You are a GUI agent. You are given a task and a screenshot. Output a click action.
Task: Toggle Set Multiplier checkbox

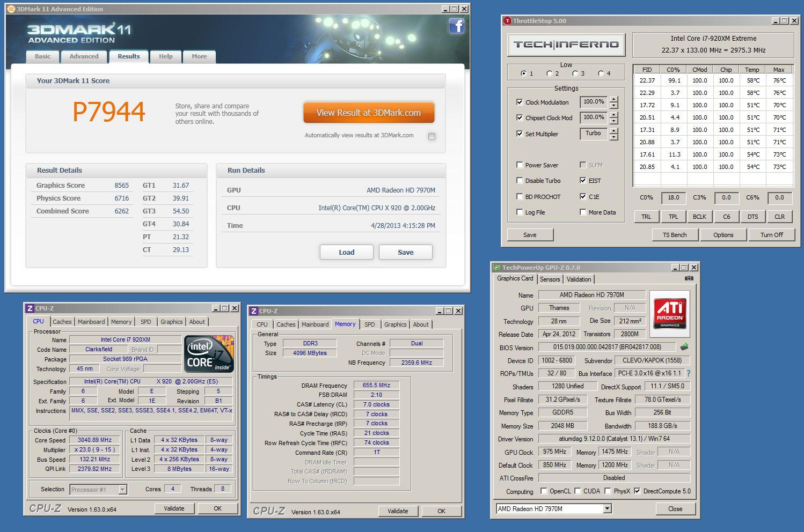click(x=520, y=134)
